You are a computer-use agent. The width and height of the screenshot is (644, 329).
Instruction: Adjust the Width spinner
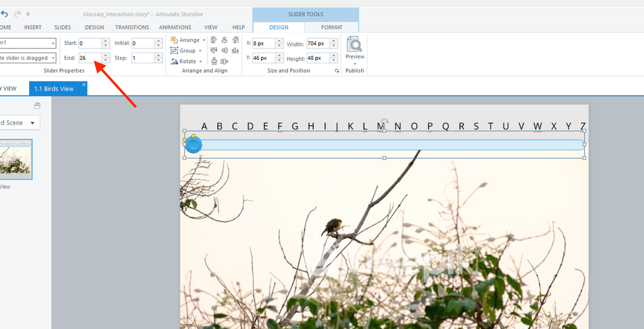coord(334,43)
